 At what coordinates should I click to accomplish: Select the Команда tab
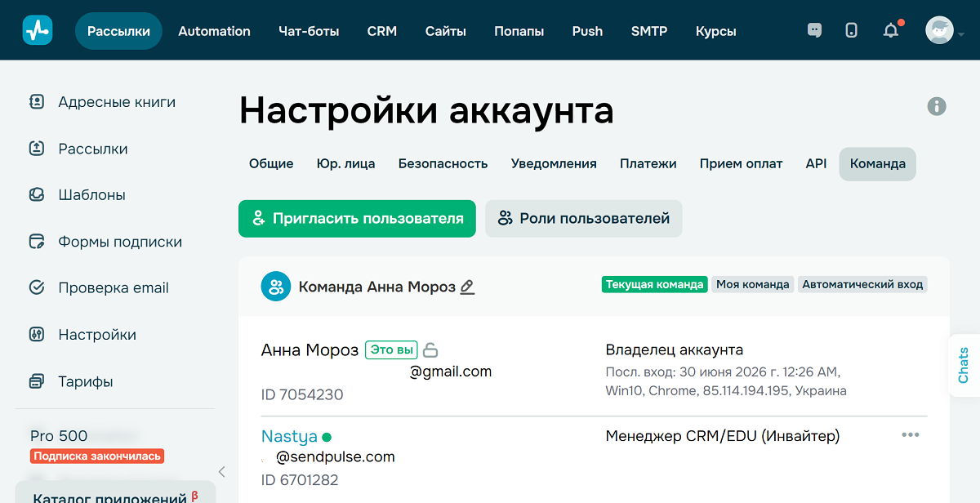click(878, 163)
